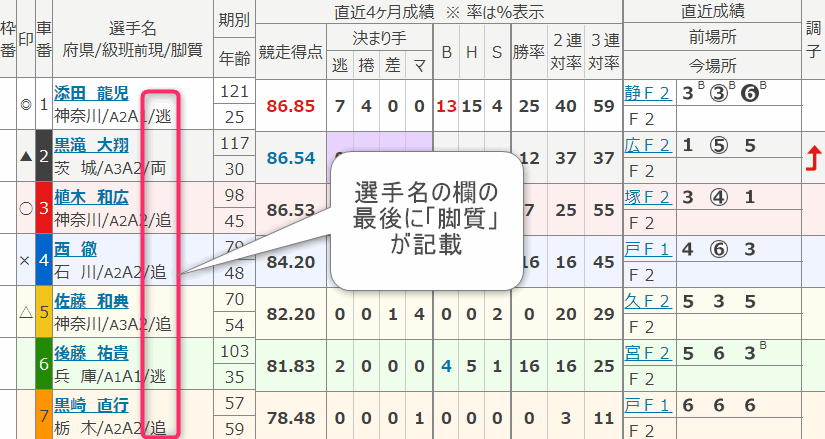825x439 pixels.
Task: Click the H column header
Action: pos(471,52)
